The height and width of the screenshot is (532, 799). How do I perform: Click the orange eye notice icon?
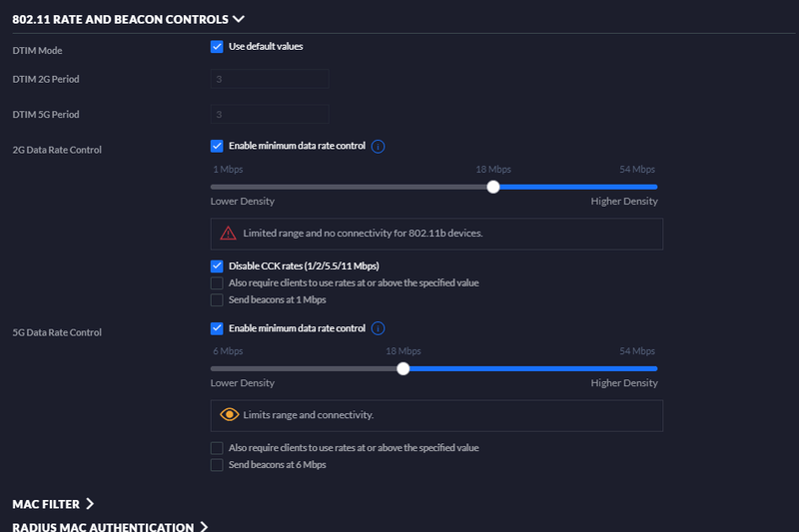tap(230, 415)
